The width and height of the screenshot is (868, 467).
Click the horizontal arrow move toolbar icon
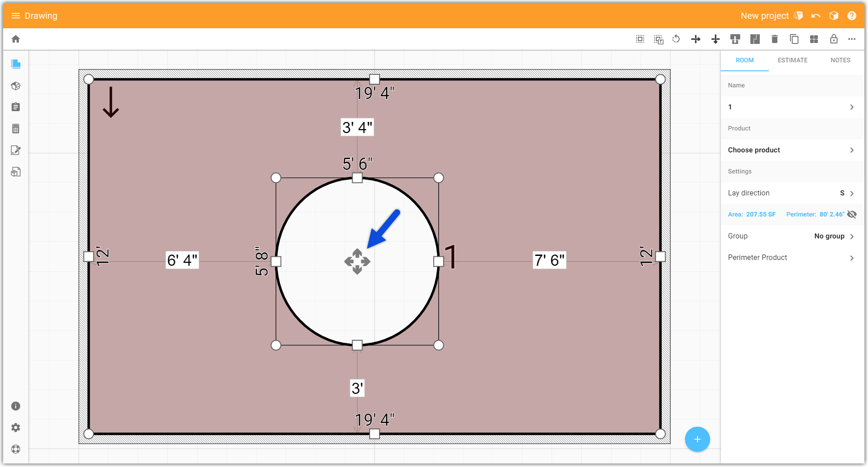tap(696, 39)
